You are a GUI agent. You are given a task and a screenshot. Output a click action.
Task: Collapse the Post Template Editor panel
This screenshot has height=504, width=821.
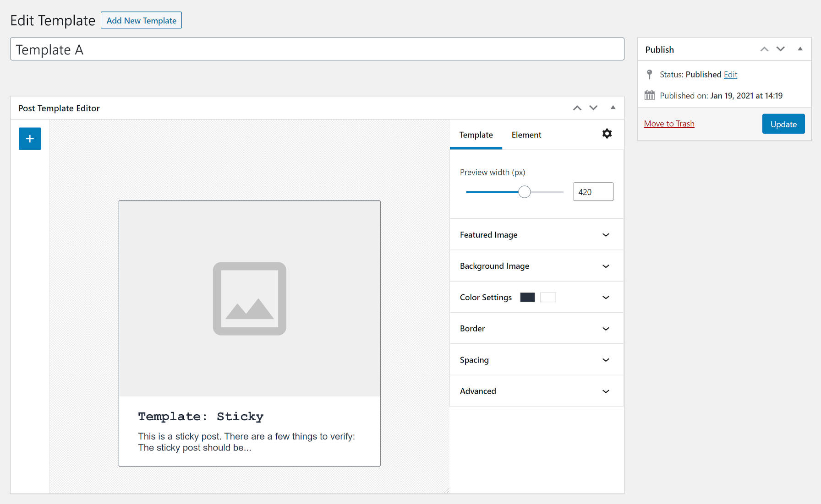coord(613,108)
